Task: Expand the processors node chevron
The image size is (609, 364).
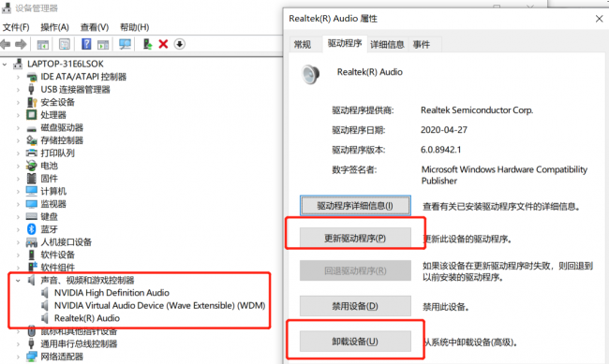Action: (x=18, y=115)
